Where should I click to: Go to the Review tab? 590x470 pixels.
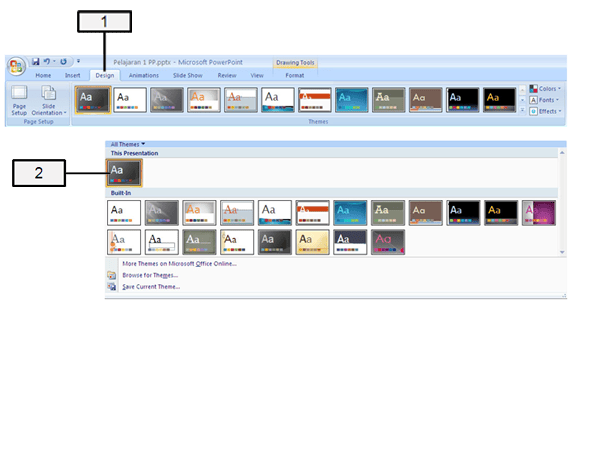pyautogui.click(x=227, y=76)
